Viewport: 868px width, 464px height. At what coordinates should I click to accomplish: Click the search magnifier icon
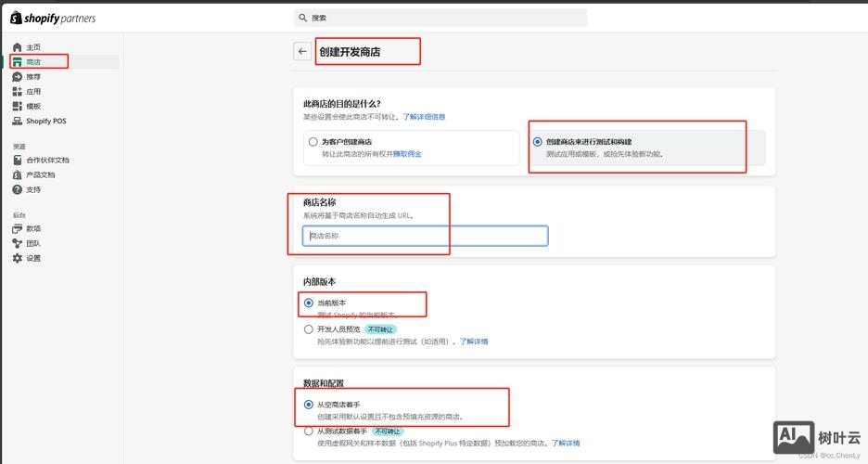(x=303, y=18)
